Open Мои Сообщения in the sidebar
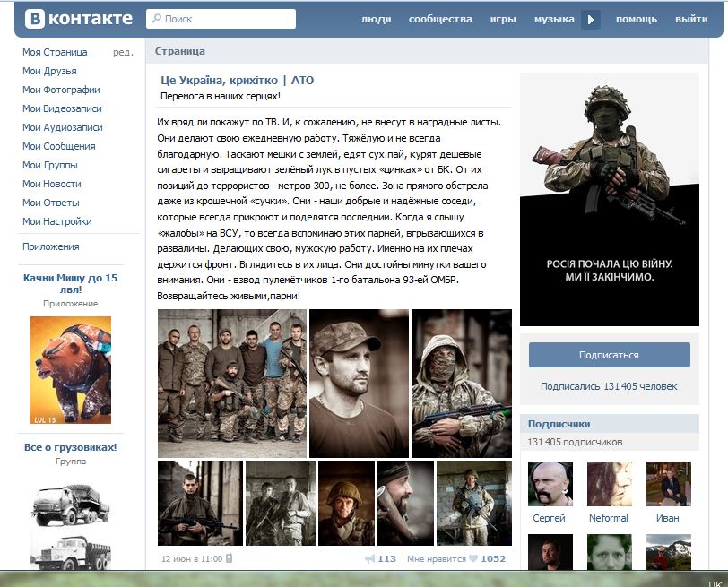Image resolution: width=728 pixels, height=587 pixels. click(59, 146)
